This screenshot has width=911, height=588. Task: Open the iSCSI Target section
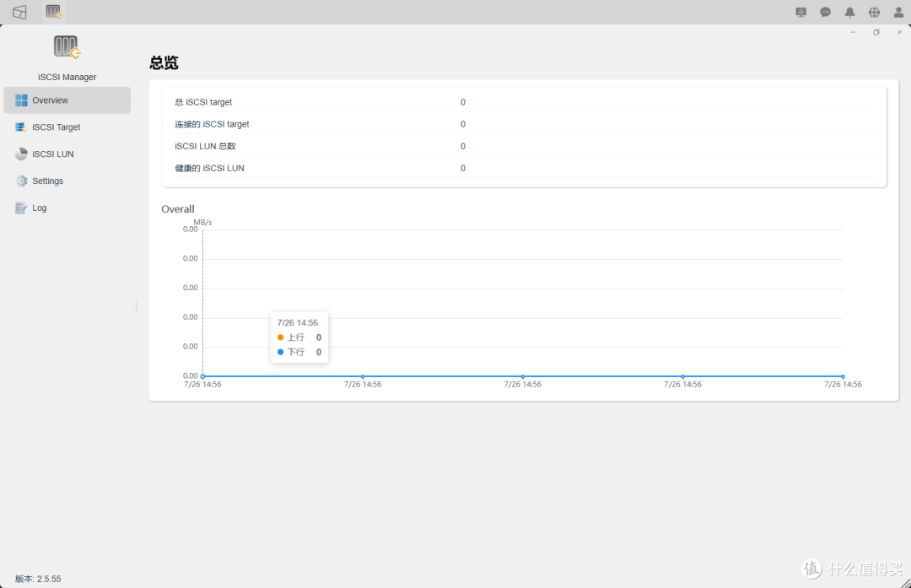click(67, 127)
